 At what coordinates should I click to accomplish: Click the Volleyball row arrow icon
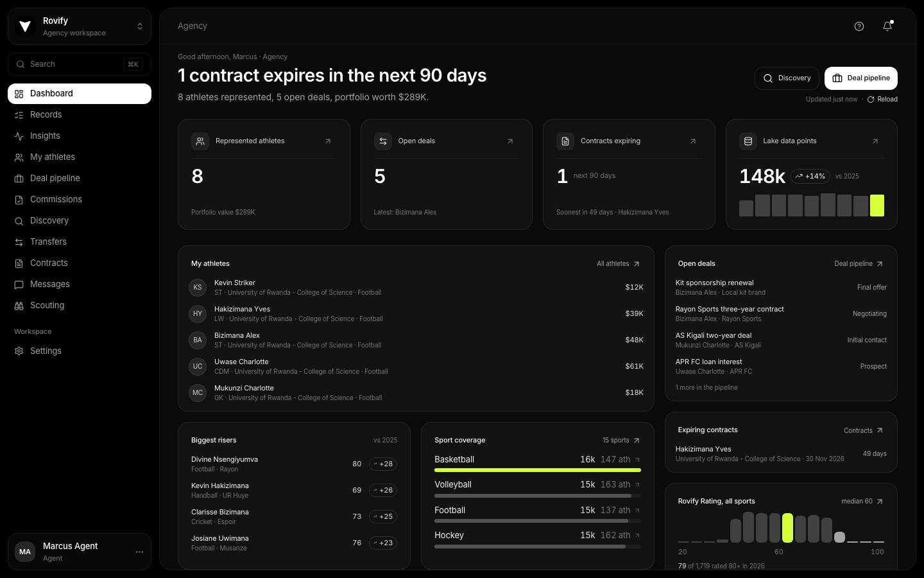click(637, 485)
